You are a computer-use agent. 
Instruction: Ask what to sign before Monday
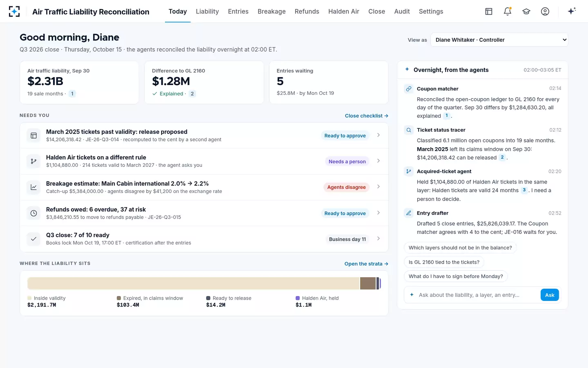pos(456,276)
